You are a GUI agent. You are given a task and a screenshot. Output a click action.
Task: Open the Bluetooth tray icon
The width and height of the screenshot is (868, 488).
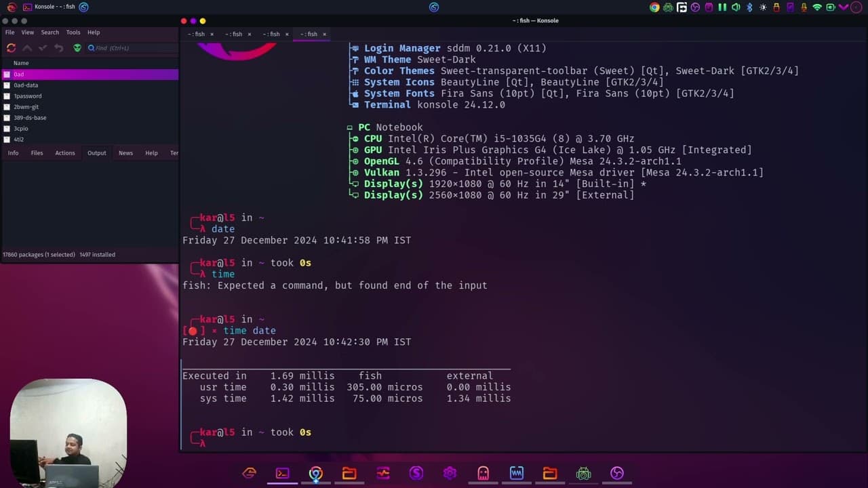coord(749,7)
